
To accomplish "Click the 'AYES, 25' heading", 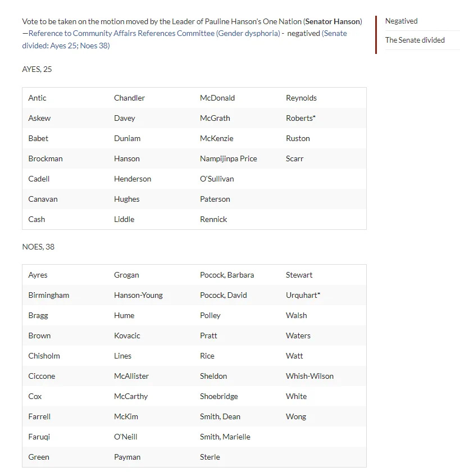I will coord(37,69).
